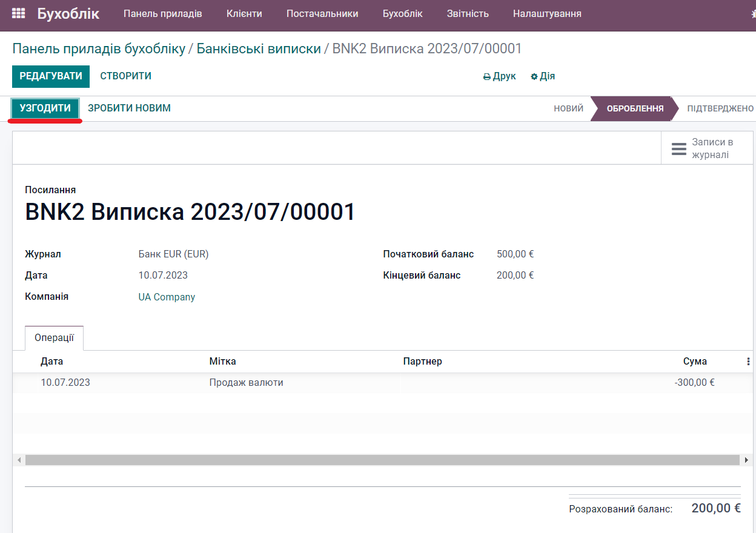The width and height of the screenshot is (756, 533).
Task: Click the icon at top-right corner
Action: pos(753,13)
